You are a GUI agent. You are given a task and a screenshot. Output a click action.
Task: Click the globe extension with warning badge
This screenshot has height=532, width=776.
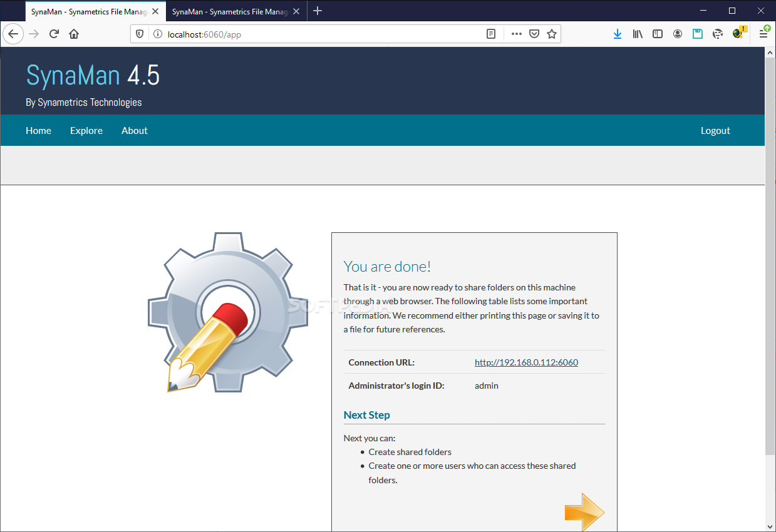739,33
